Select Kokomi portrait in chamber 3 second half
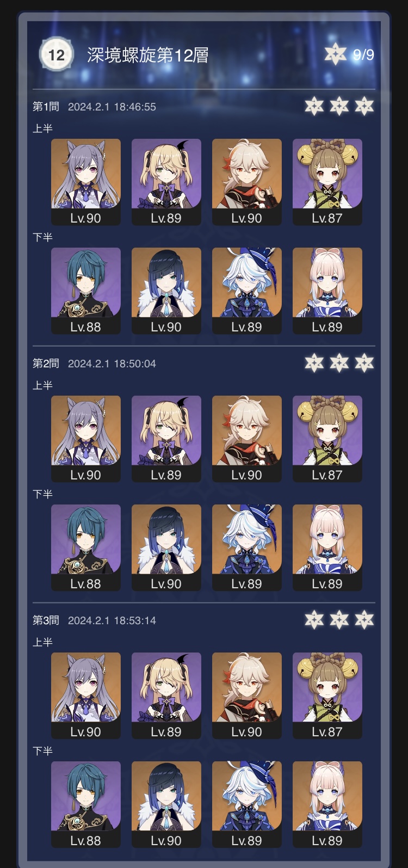408x868 pixels. coord(327,804)
